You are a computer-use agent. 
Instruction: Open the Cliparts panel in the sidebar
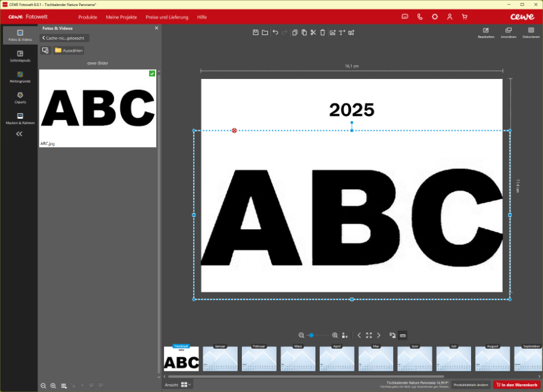pos(20,98)
